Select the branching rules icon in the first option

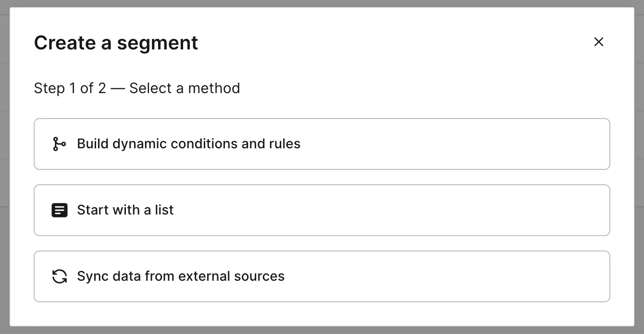pos(60,143)
